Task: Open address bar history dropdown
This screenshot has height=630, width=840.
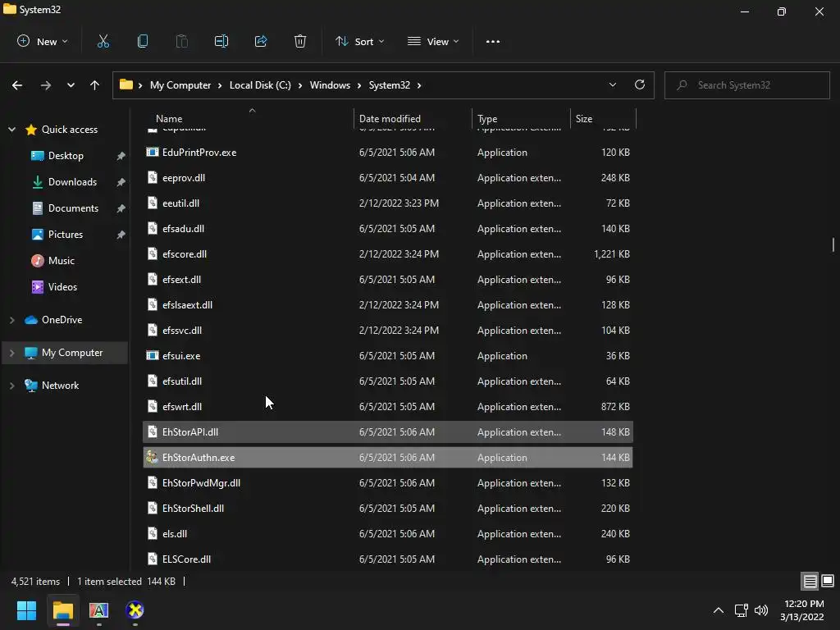Action: pyautogui.click(x=613, y=84)
